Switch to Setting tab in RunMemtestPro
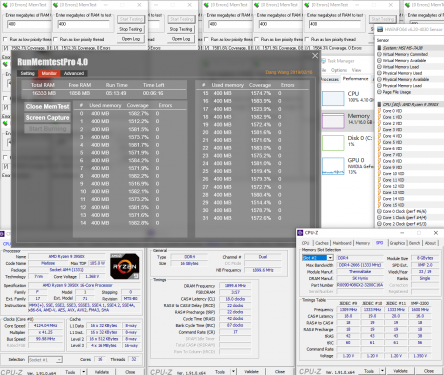 click(27, 73)
